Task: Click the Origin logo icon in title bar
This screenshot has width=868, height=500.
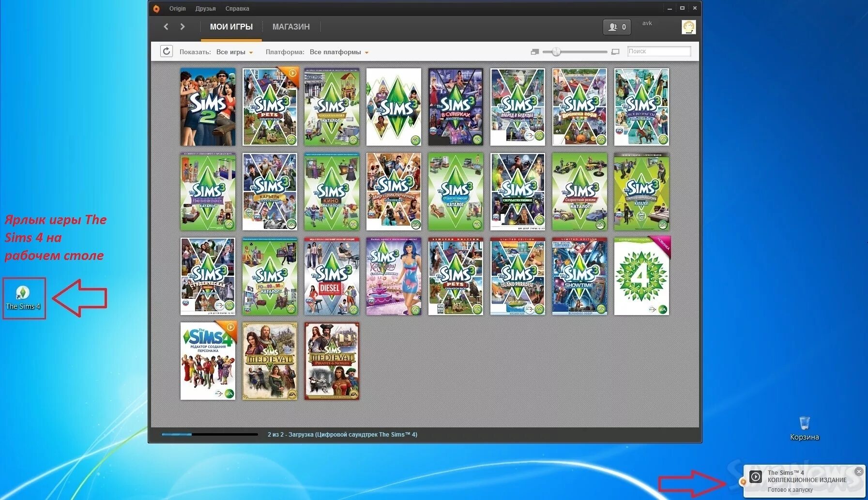Action: (156, 9)
